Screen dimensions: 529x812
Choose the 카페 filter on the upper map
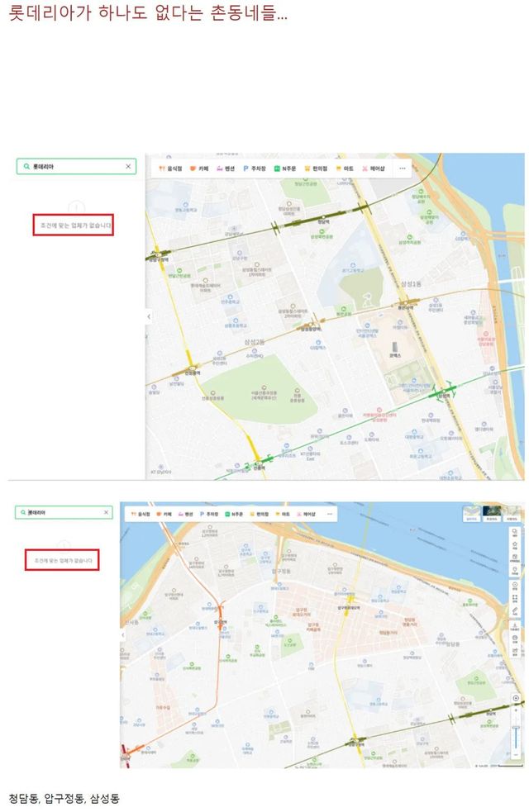198,169
